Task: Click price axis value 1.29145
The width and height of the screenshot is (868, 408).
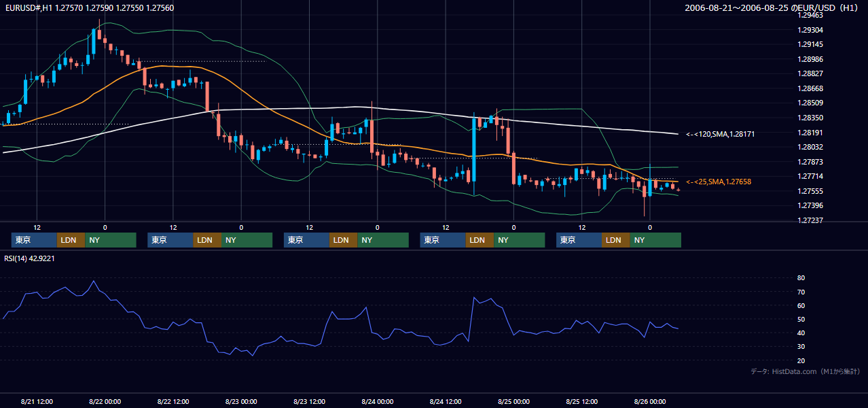Action: coord(810,44)
